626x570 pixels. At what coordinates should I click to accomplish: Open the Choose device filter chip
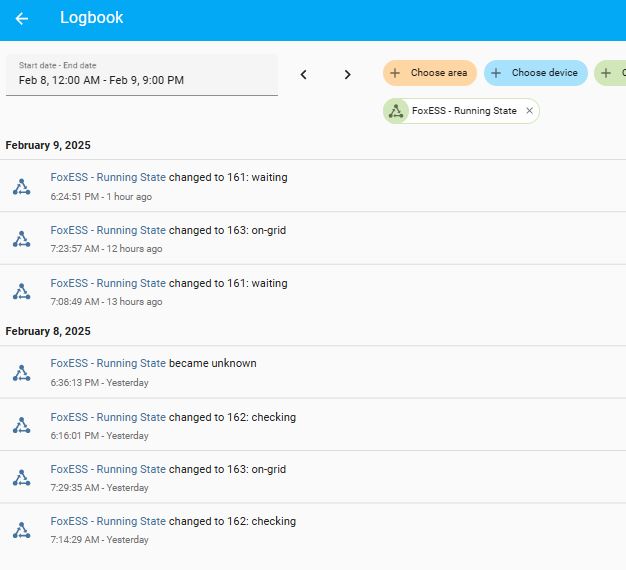point(535,73)
